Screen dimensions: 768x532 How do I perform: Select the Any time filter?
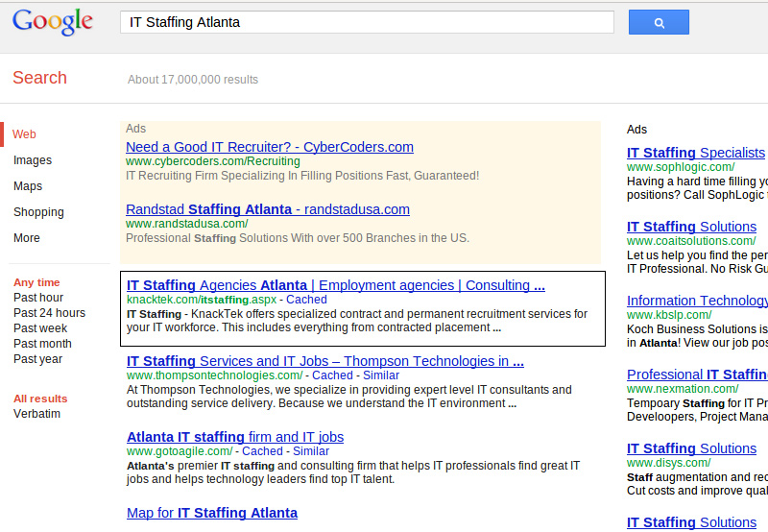click(x=36, y=282)
